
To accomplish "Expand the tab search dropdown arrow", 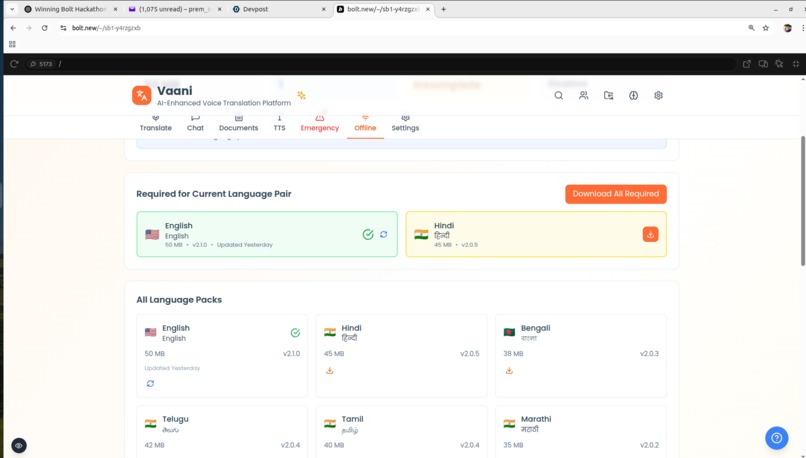I will coord(12,9).
